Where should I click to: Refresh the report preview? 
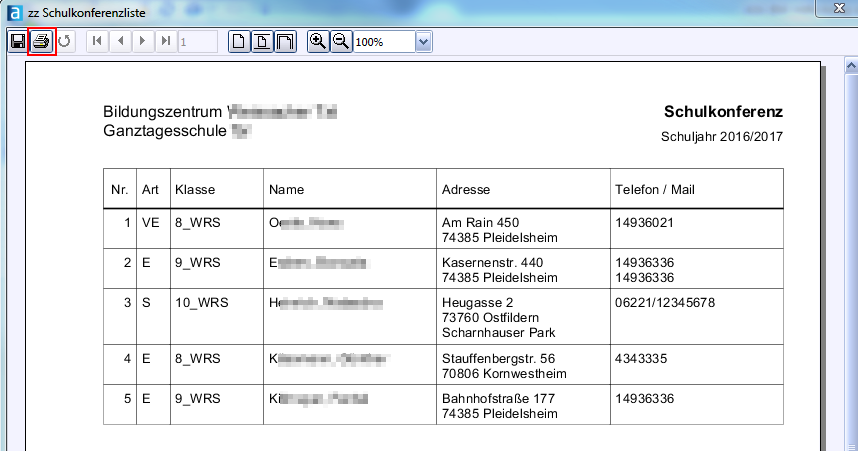(65, 42)
